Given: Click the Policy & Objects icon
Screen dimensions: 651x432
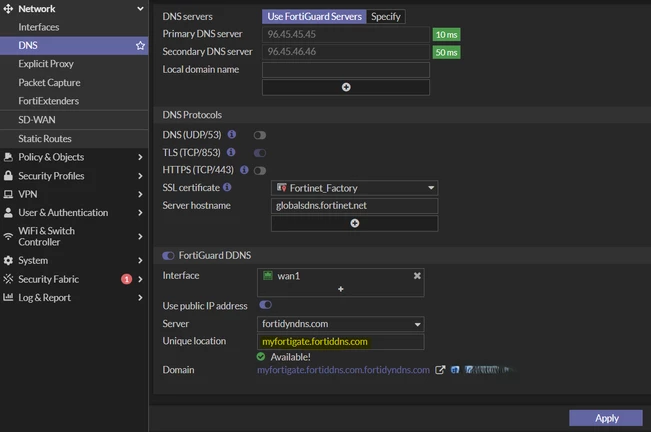Looking at the screenshot, I should [8, 157].
